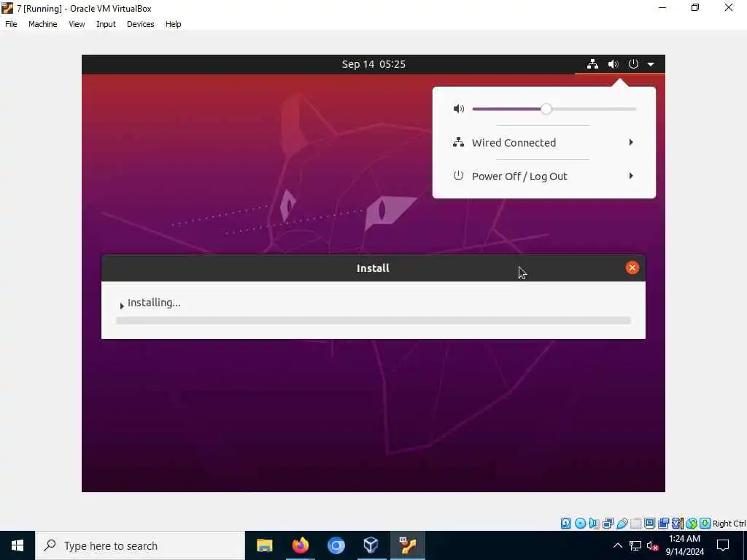Open the VirtualBox File menu

(x=11, y=24)
